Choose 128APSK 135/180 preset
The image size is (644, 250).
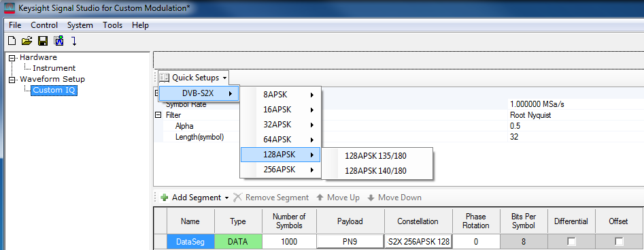[x=376, y=156]
